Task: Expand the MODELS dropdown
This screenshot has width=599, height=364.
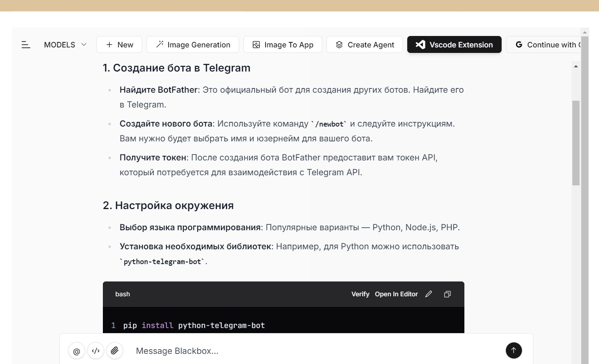Action: [65, 44]
